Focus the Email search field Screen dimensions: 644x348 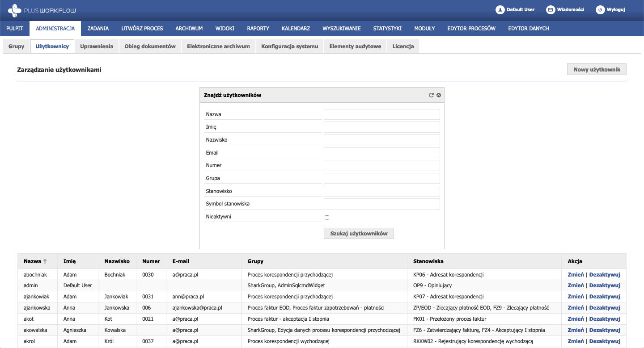[x=381, y=153]
